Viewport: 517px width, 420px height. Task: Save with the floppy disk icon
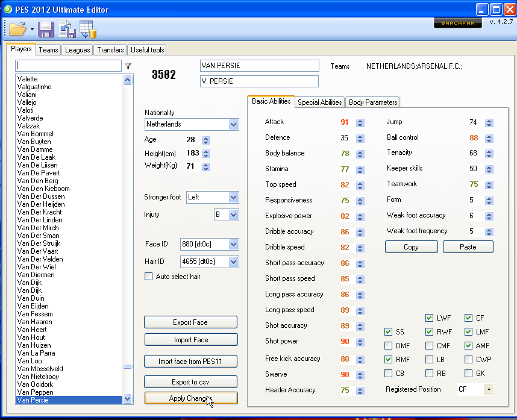[46, 30]
